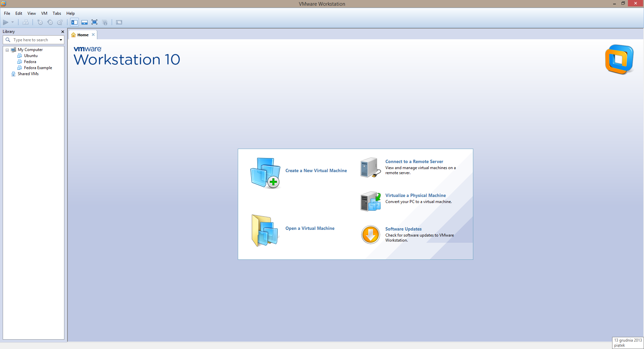Close the Home tab
This screenshot has width=644, height=349.
coord(93,35)
